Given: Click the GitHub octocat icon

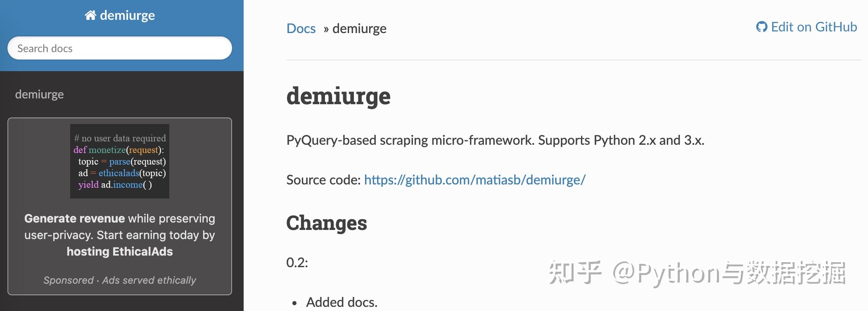Looking at the screenshot, I should [x=761, y=27].
